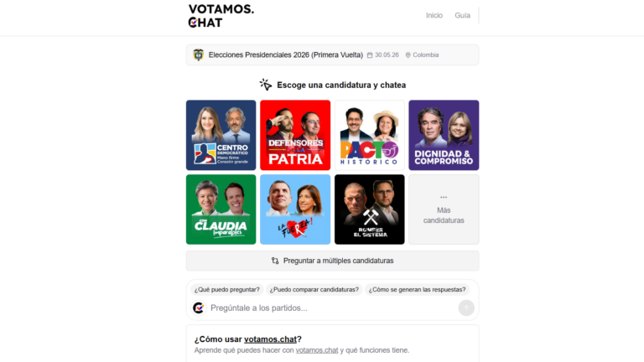The width and height of the screenshot is (644, 362).
Task: Click the location pin icon beside Colombia
Action: [x=408, y=55]
